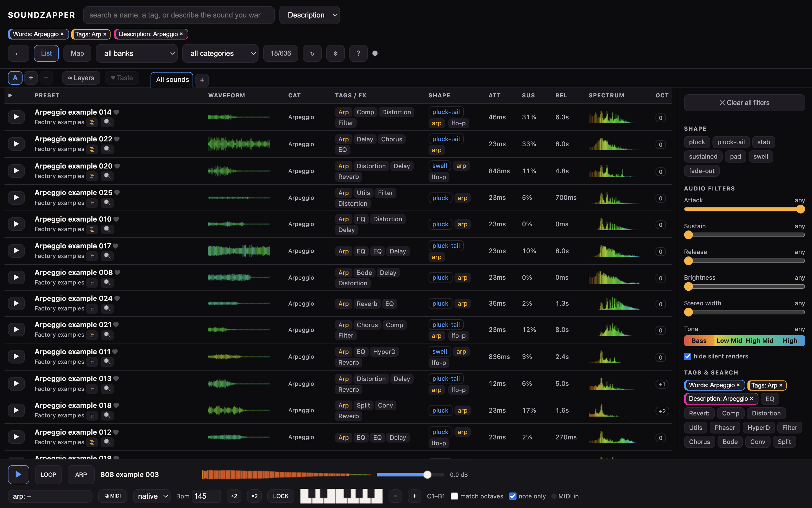Uncheck note only option
The image size is (812, 508).
513,496
